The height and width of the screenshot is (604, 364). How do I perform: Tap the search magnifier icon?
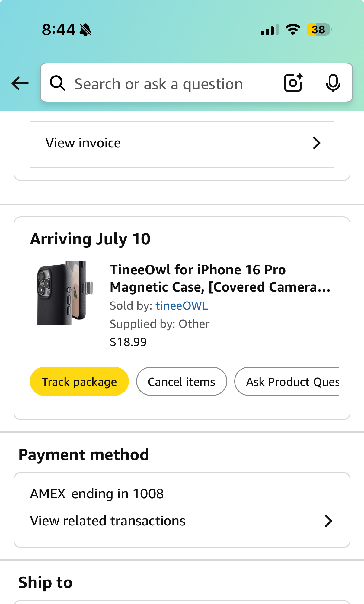[57, 83]
